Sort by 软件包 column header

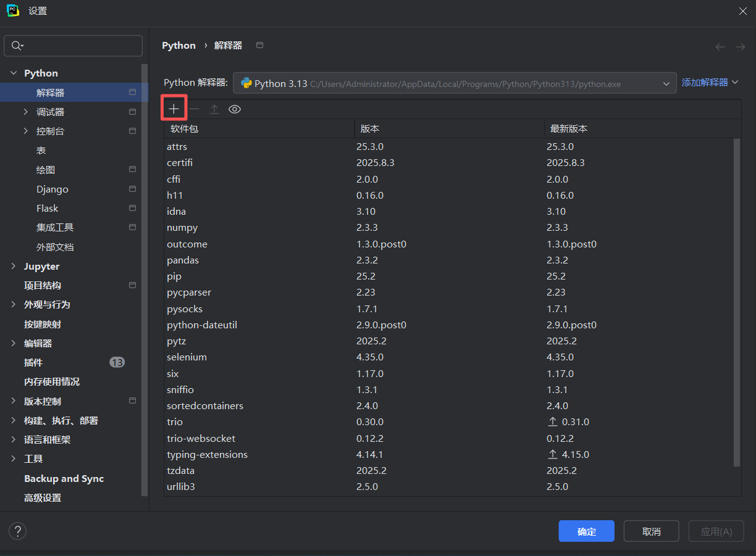[259, 129]
